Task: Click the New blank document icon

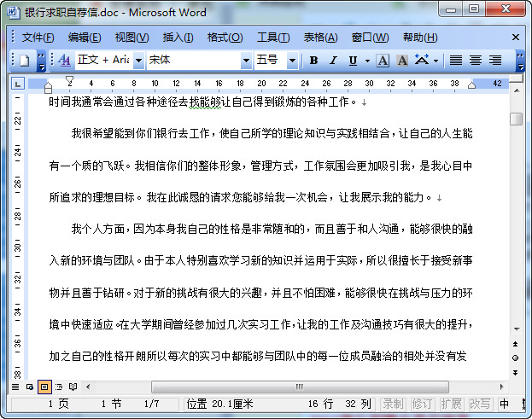Action: click(x=24, y=61)
